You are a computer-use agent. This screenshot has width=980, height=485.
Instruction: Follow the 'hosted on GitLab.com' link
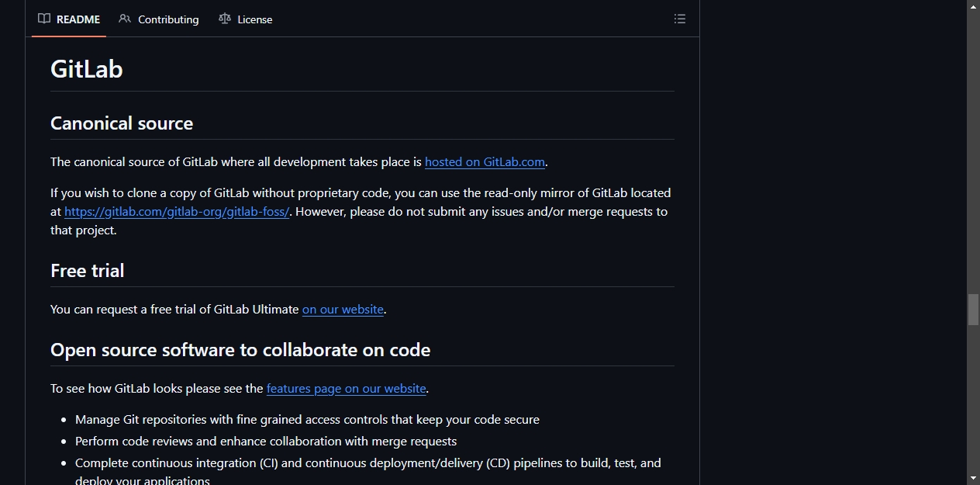(x=485, y=162)
